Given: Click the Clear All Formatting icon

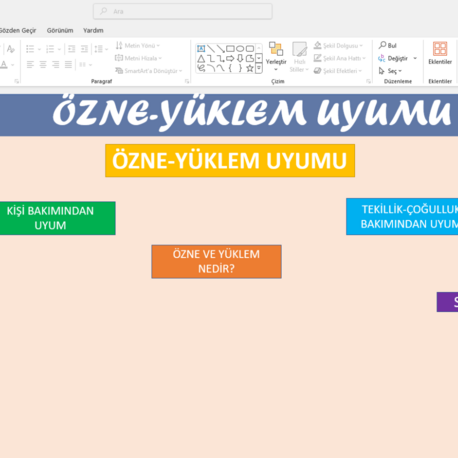Looking at the screenshot, I should 11,49.
